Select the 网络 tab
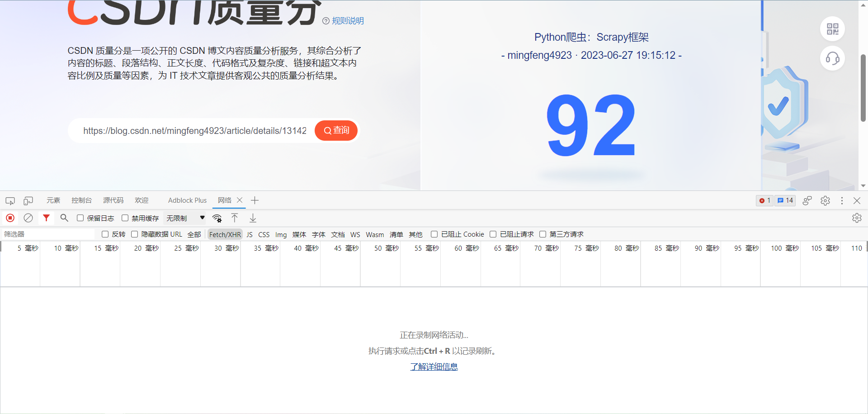This screenshot has width=868, height=414. click(x=225, y=200)
